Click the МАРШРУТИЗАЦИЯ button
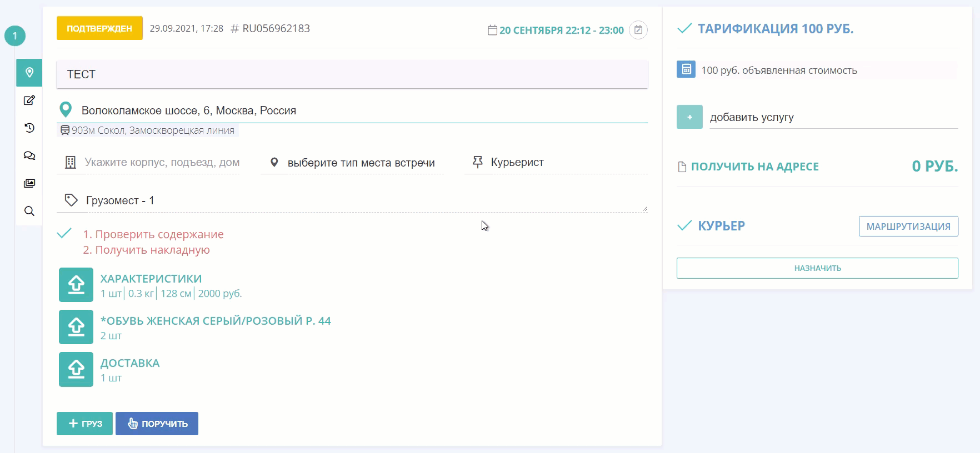980x453 pixels. coord(908,226)
